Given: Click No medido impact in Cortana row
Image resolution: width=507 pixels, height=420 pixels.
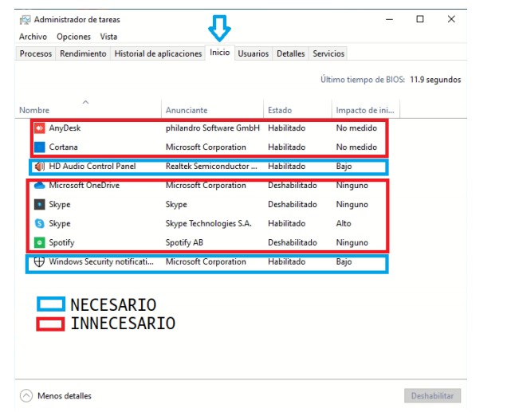Looking at the screenshot, I should (x=356, y=147).
